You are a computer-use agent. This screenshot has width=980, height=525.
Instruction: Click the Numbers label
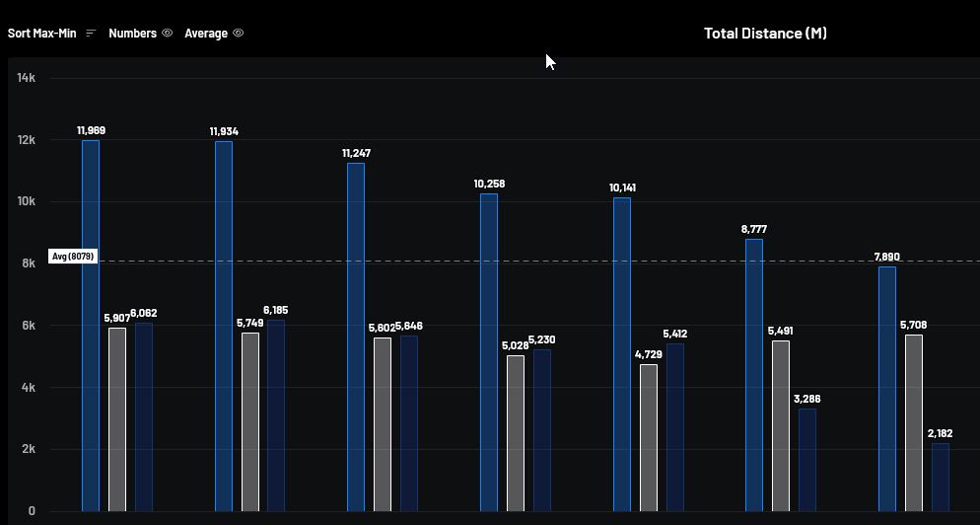click(x=132, y=34)
